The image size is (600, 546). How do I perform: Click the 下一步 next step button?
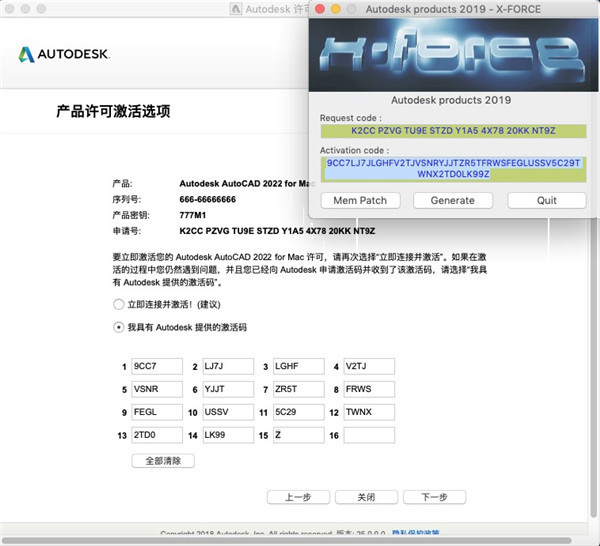(434, 497)
